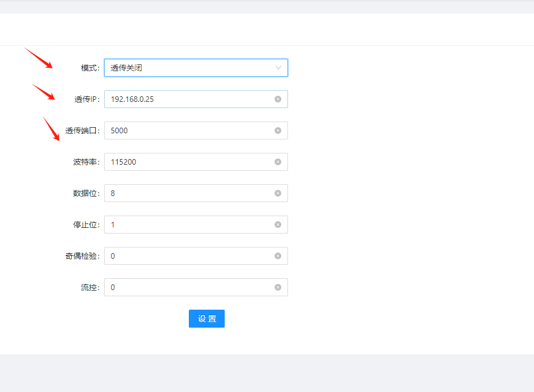This screenshot has width=534, height=392.
Task: Focus the 透传IP input containing 192.168.0.25
Action: (x=196, y=99)
